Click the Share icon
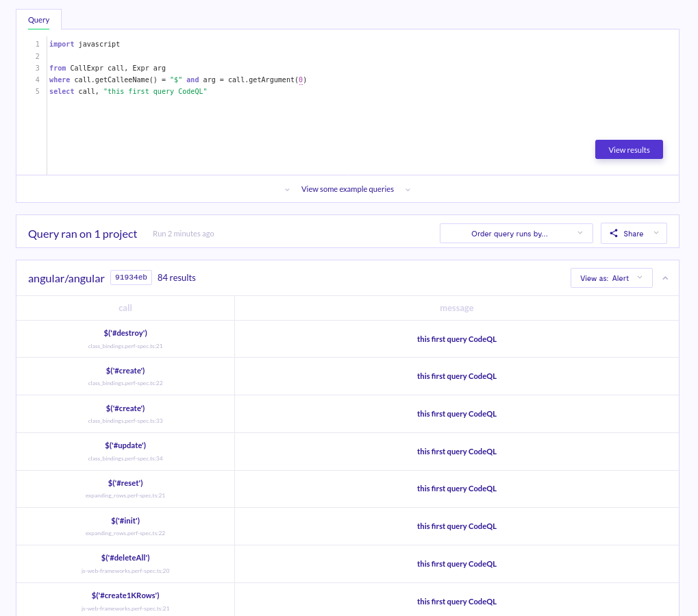The height and width of the screenshot is (616, 698). [614, 234]
